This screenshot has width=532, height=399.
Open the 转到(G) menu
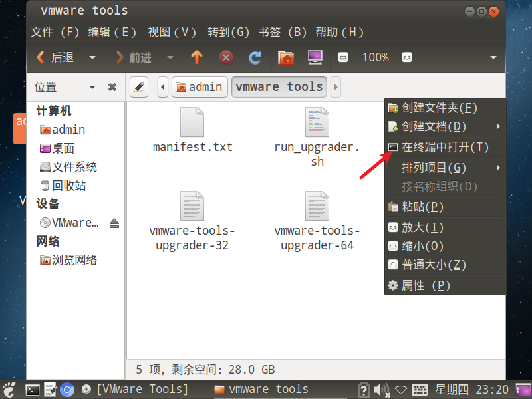pos(229,32)
